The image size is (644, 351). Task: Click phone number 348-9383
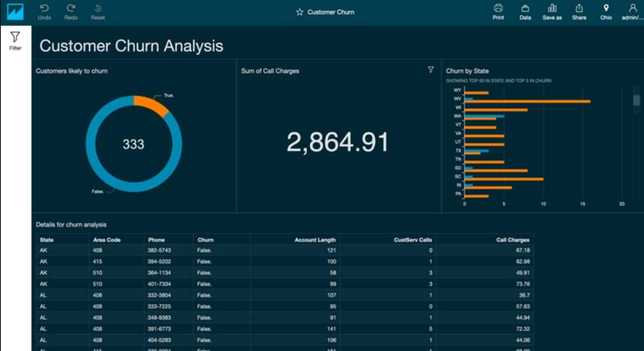(159, 318)
